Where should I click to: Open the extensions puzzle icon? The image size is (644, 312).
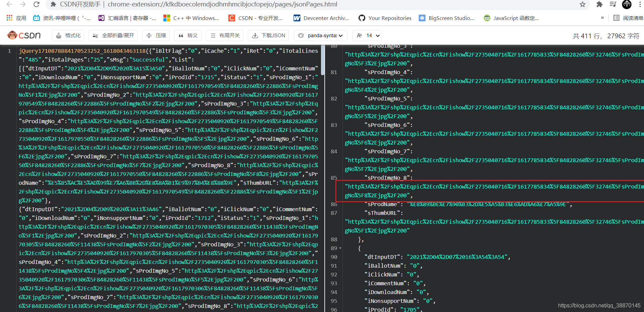599,4
